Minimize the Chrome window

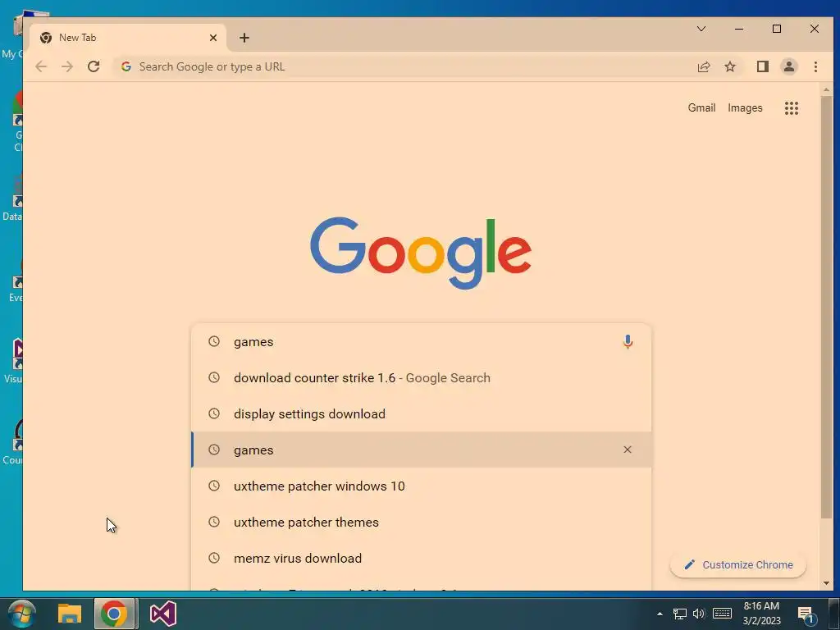pyautogui.click(x=739, y=29)
